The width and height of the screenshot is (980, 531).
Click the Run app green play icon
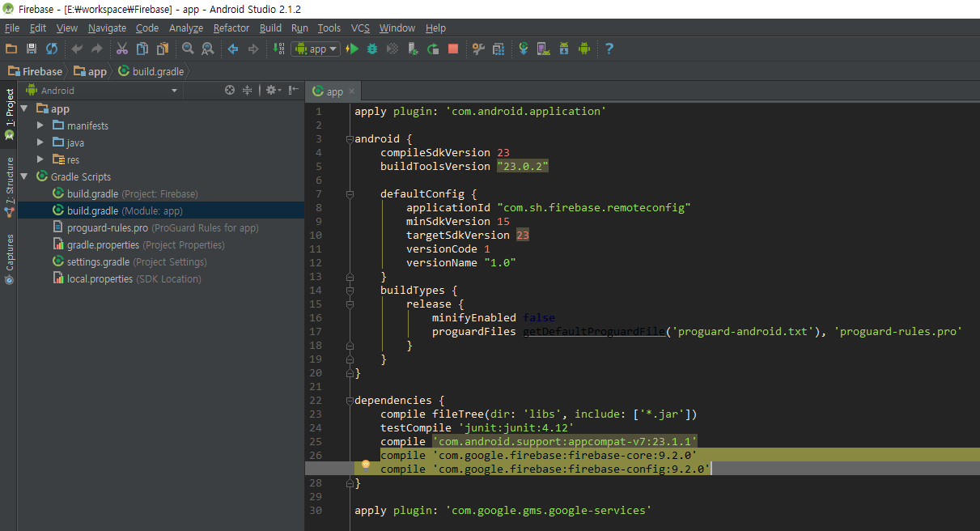pos(352,49)
